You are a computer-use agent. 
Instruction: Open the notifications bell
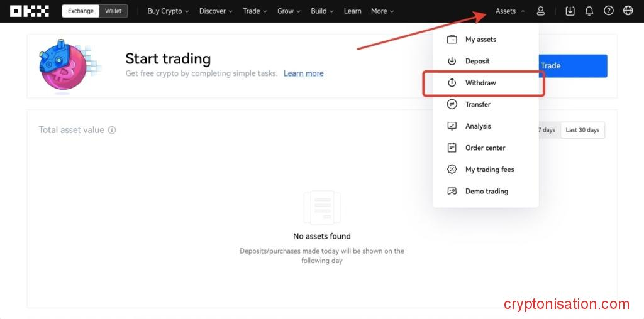tap(589, 11)
